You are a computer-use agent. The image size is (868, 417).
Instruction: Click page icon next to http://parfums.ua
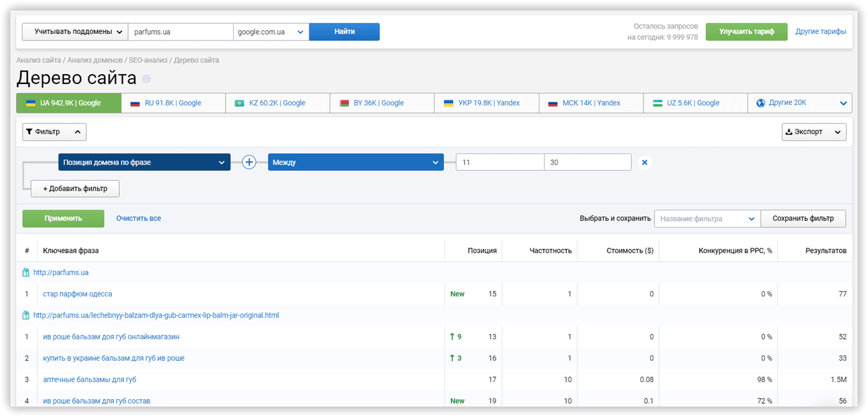25,272
